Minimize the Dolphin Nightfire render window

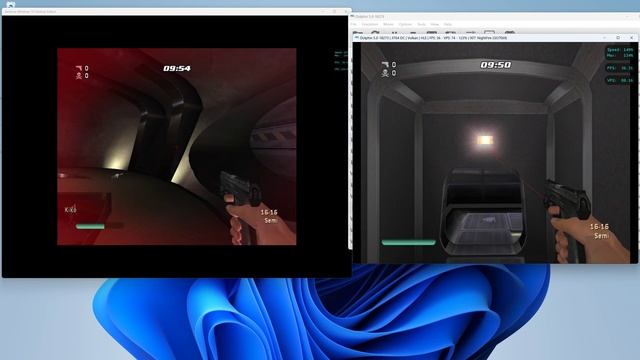click(604, 38)
